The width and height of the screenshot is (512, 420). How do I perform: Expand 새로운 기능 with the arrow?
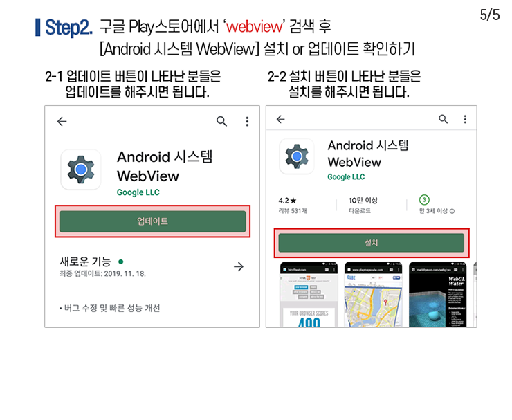[x=239, y=267]
